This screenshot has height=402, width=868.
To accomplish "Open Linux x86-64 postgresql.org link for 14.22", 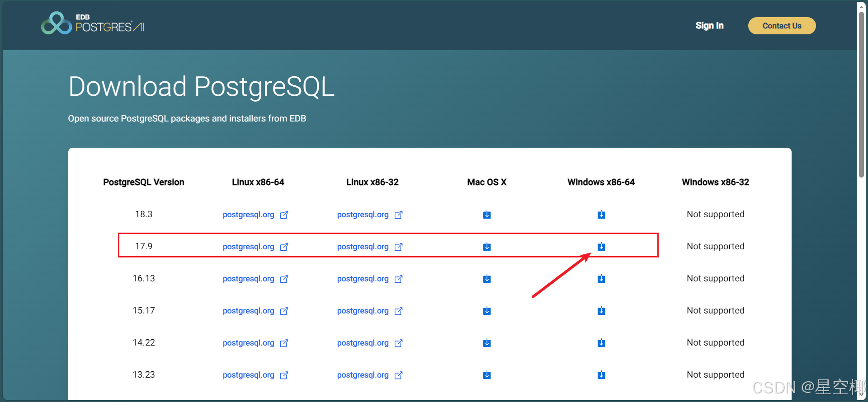I will pos(255,343).
